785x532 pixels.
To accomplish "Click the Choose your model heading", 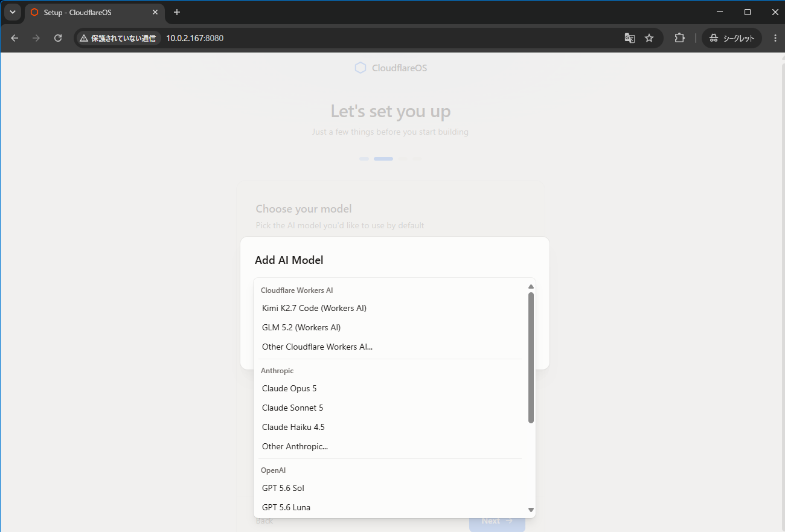I will tap(304, 209).
